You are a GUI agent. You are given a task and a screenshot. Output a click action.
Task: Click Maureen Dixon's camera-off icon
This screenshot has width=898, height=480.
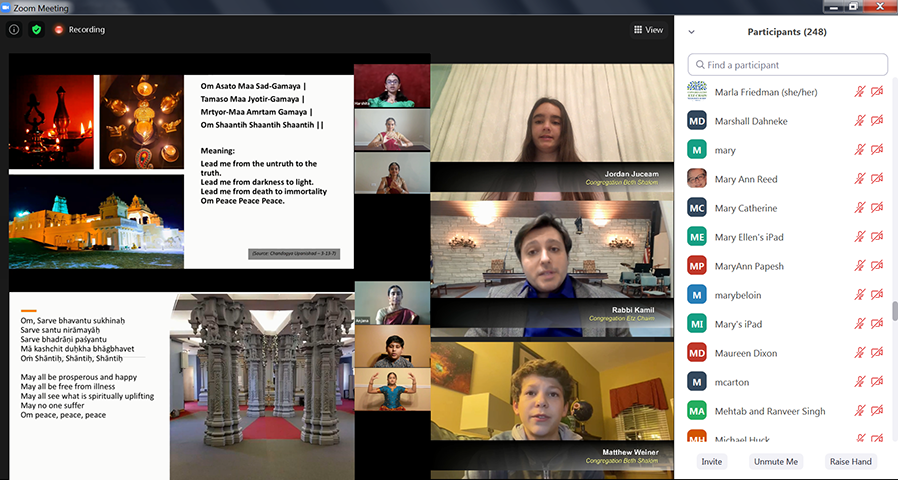click(877, 353)
